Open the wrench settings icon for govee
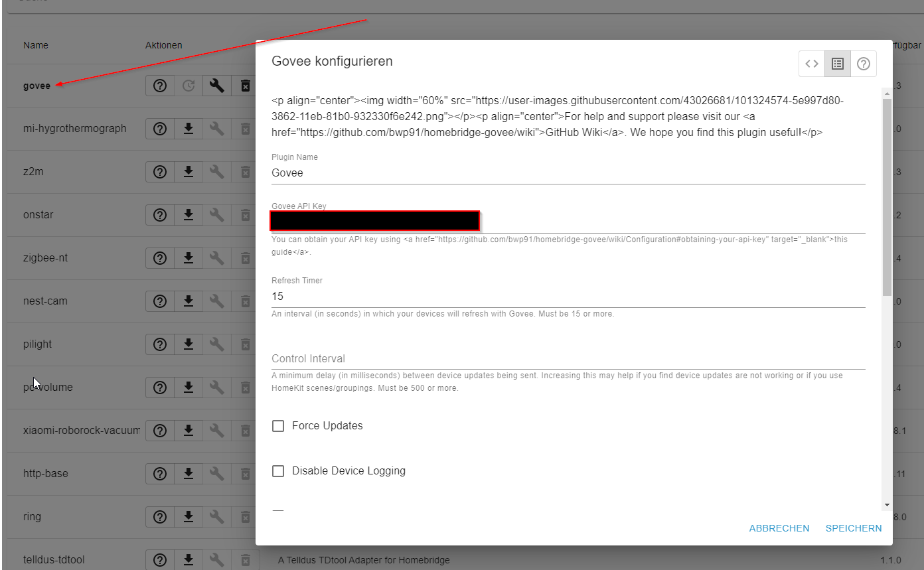The image size is (924, 570). (216, 86)
